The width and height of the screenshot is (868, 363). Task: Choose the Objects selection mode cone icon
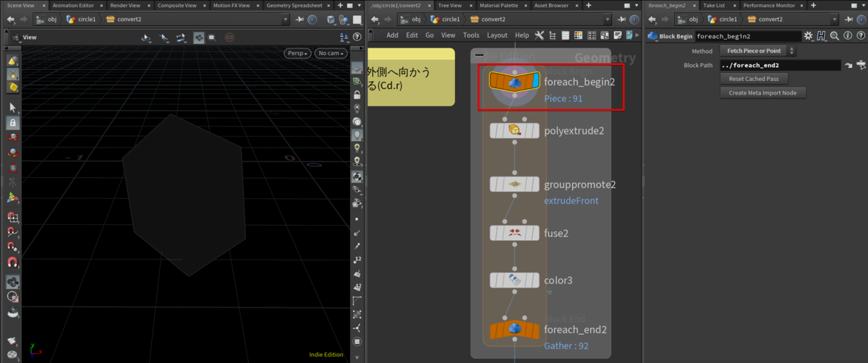(12, 61)
